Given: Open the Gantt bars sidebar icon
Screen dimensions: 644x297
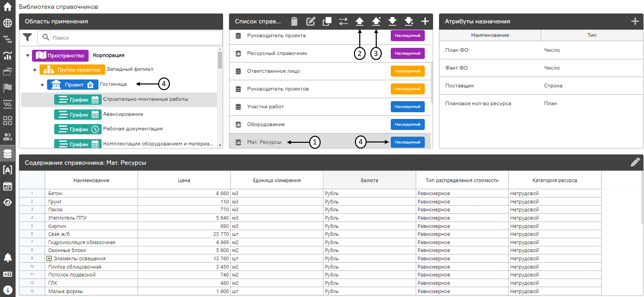Looking at the screenshot, I should click(x=7, y=39).
